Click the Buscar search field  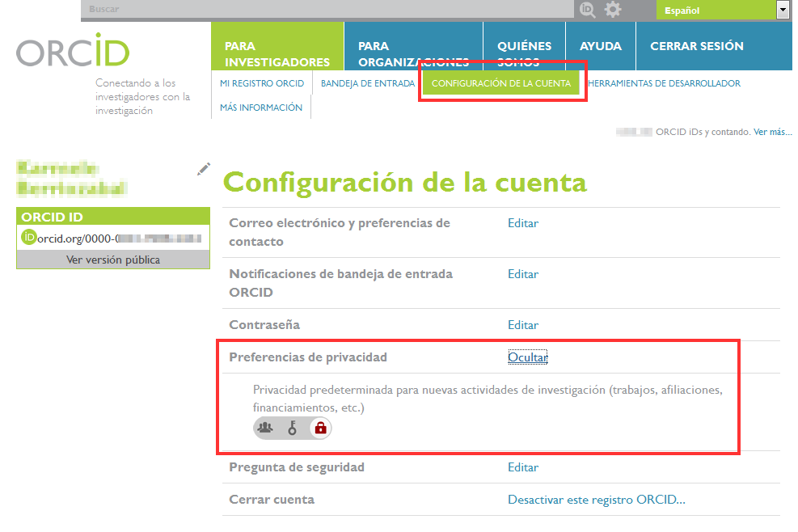click(327, 9)
